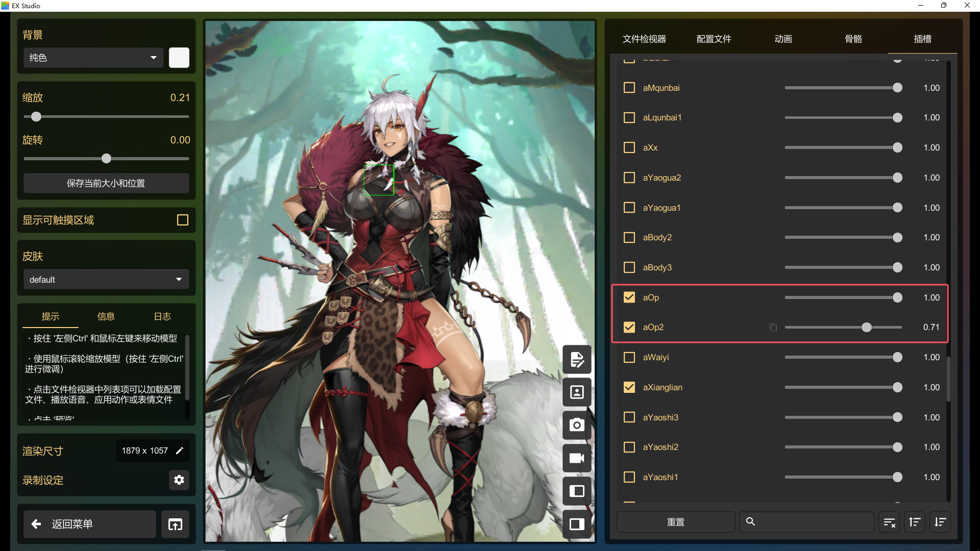Switch to the 动画 tab

[x=783, y=39]
